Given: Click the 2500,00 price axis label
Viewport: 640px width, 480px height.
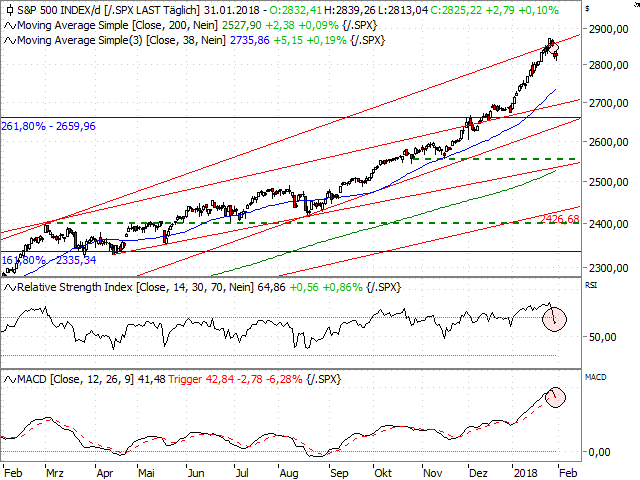Looking at the screenshot, I should [609, 182].
